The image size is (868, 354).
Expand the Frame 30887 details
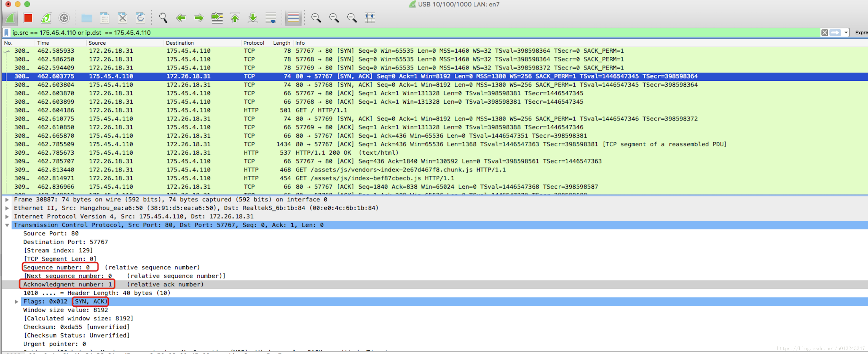7,199
